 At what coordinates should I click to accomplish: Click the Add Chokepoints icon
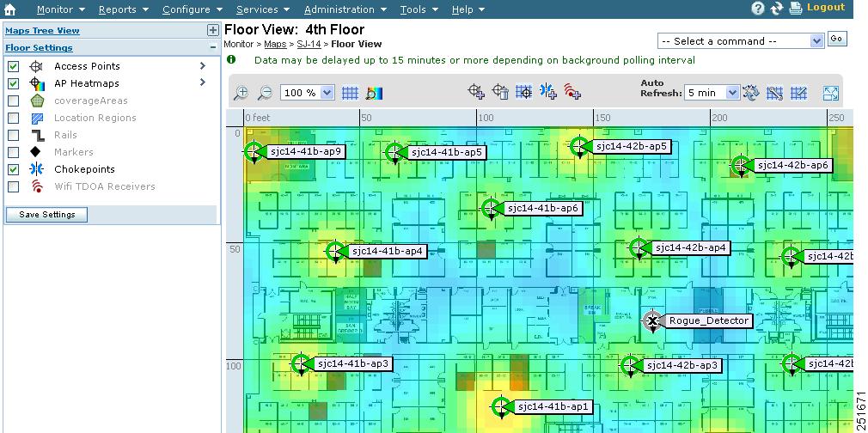coord(548,91)
